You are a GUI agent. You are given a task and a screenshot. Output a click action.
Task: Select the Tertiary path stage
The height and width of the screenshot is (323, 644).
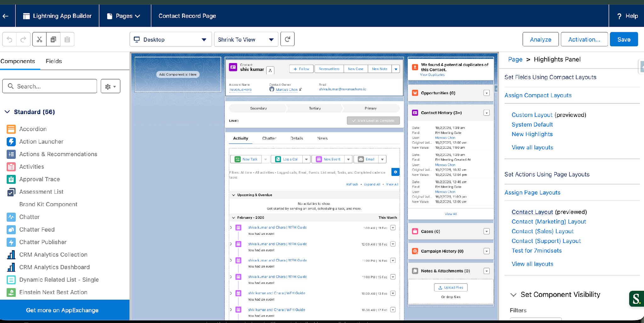(x=315, y=108)
